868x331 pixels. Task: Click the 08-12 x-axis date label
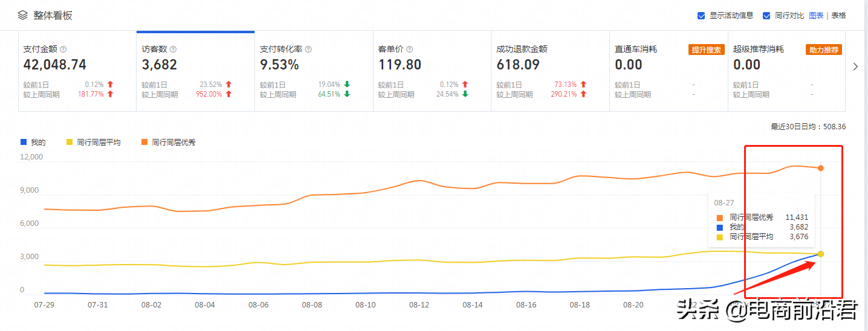click(418, 305)
